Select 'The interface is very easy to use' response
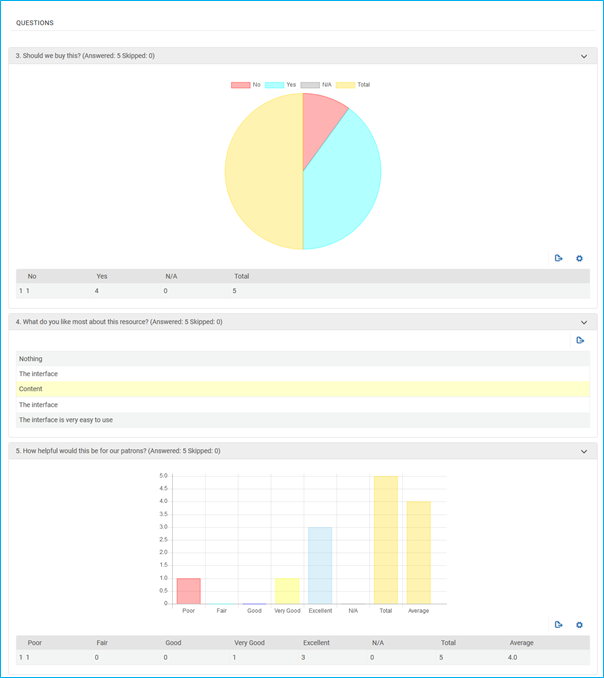 (300, 420)
